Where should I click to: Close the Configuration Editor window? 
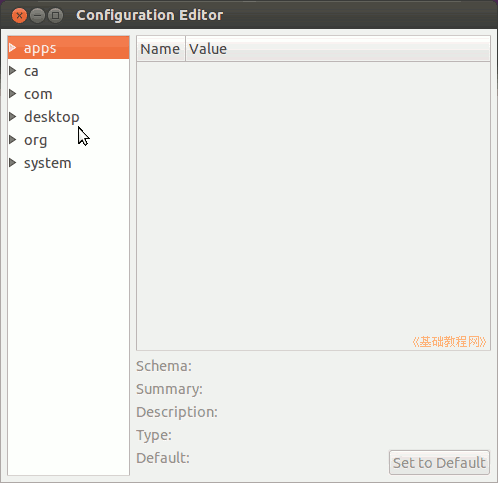click(x=19, y=15)
